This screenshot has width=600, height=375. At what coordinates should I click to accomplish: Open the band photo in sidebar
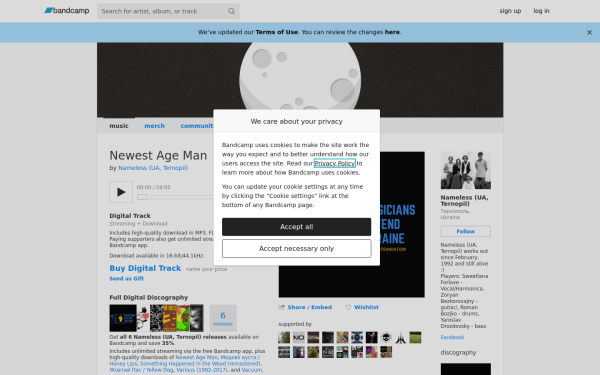466,170
